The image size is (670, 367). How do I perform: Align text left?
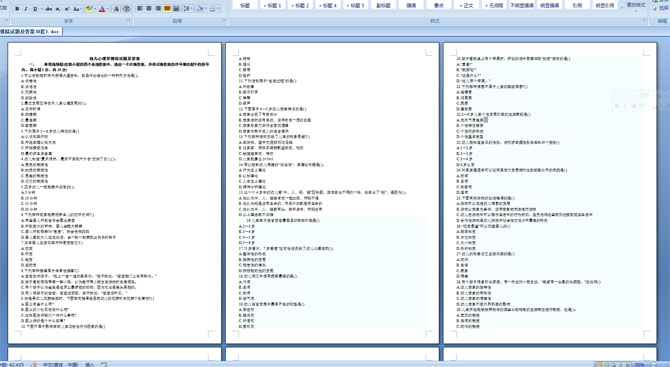point(140,9)
